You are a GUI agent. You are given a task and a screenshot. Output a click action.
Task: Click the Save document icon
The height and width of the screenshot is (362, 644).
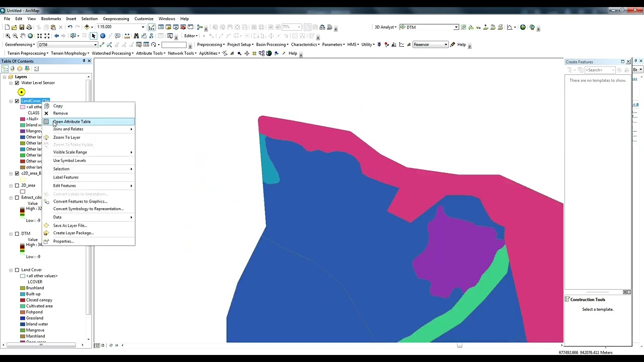(22, 27)
